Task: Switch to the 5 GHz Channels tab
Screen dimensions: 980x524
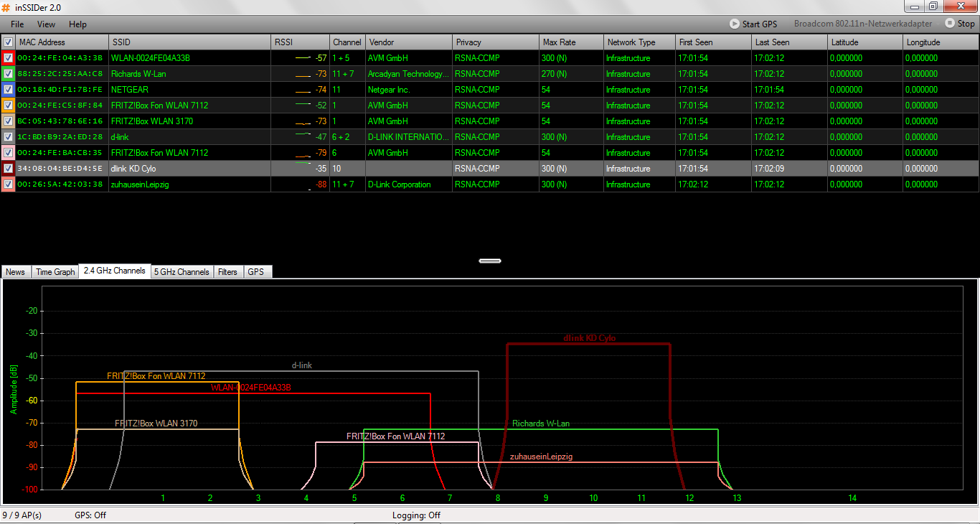Action: click(x=182, y=272)
